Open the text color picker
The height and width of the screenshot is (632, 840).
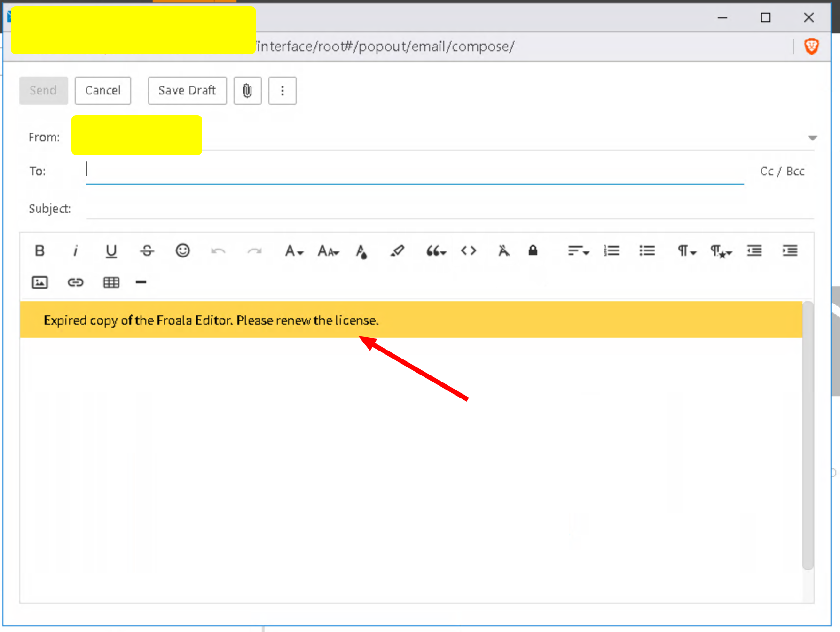(x=361, y=251)
